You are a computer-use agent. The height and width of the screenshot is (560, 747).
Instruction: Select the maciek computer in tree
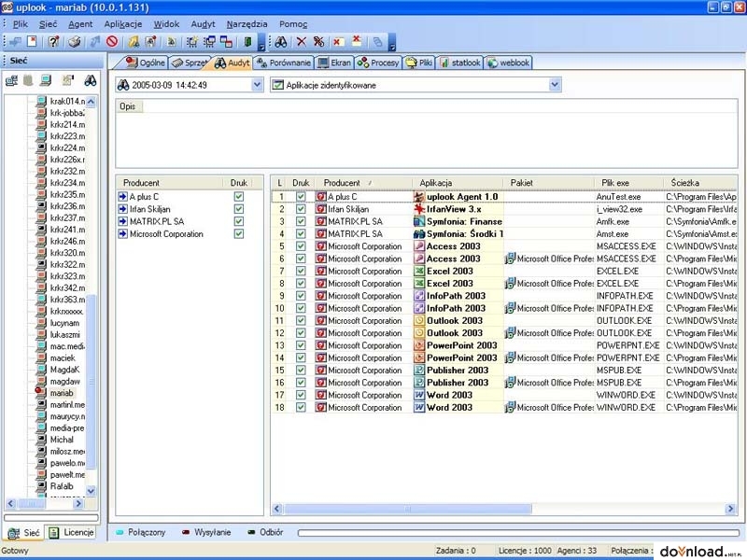pyautogui.click(x=63, y=358)
